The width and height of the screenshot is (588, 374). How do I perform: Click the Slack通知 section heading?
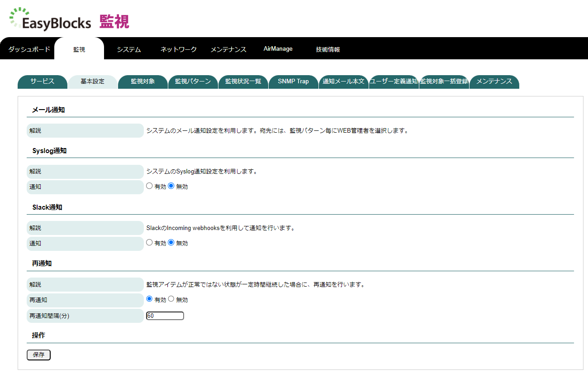click(47, 207)
